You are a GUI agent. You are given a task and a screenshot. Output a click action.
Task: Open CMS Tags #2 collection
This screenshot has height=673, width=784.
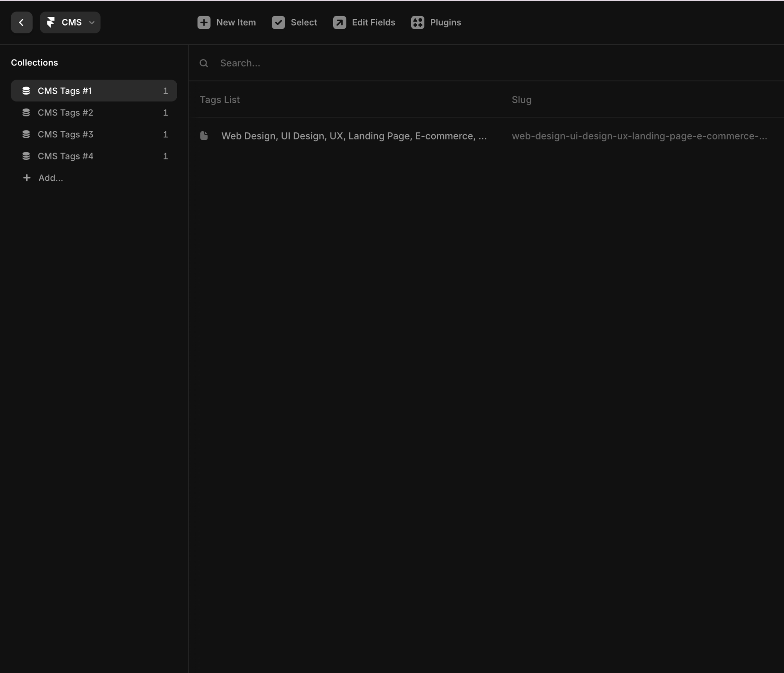click(x=65, y=113)
